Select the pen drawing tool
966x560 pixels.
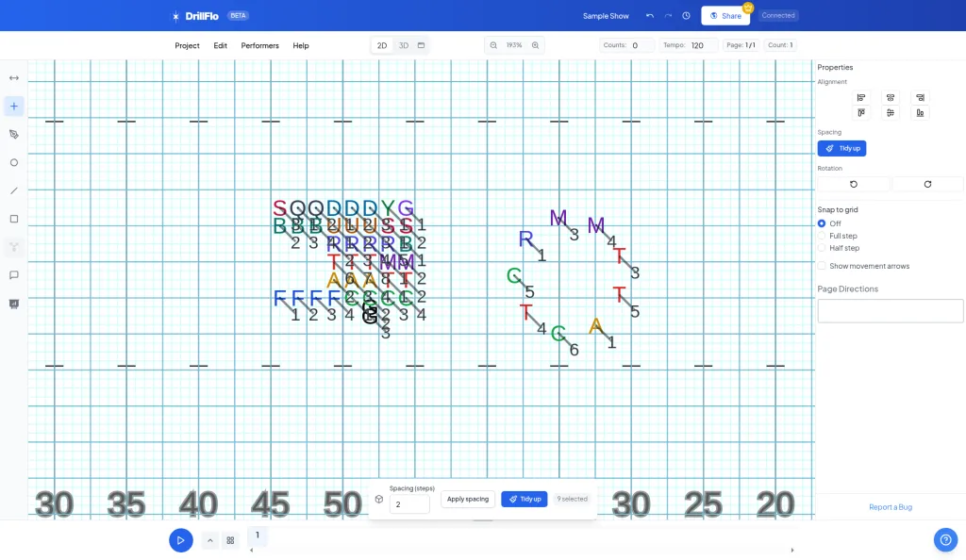pos(13,134)
